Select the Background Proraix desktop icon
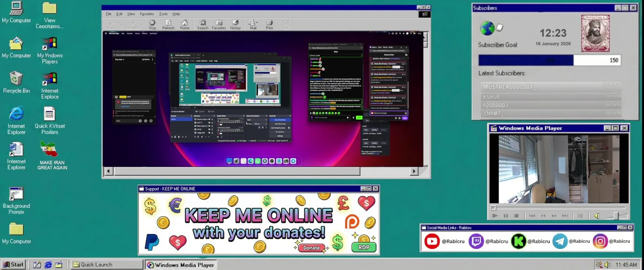The height and width of the screenshot is (270, 644). pos(16,201)
